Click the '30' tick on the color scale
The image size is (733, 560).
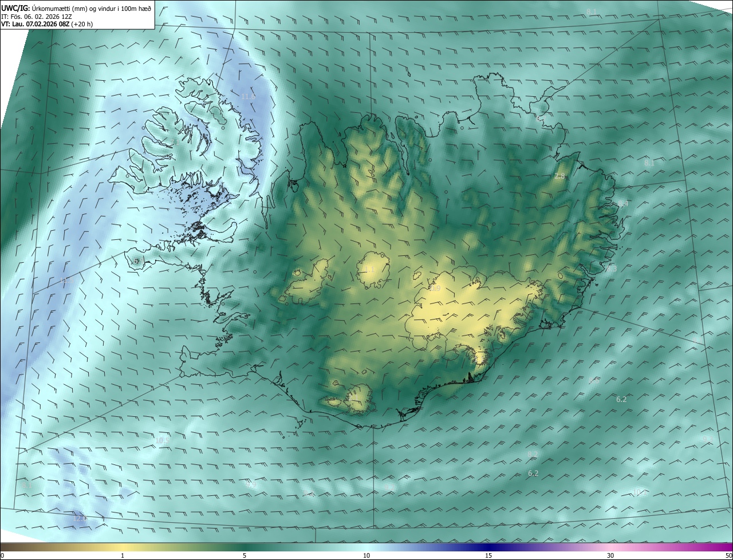pyautogui.click(x=610, y=555)
